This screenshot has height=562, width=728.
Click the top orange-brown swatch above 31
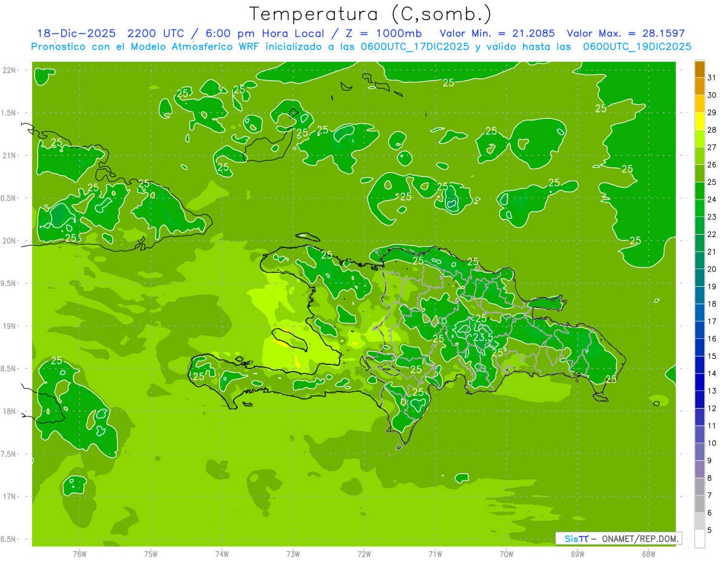point(699,70)
